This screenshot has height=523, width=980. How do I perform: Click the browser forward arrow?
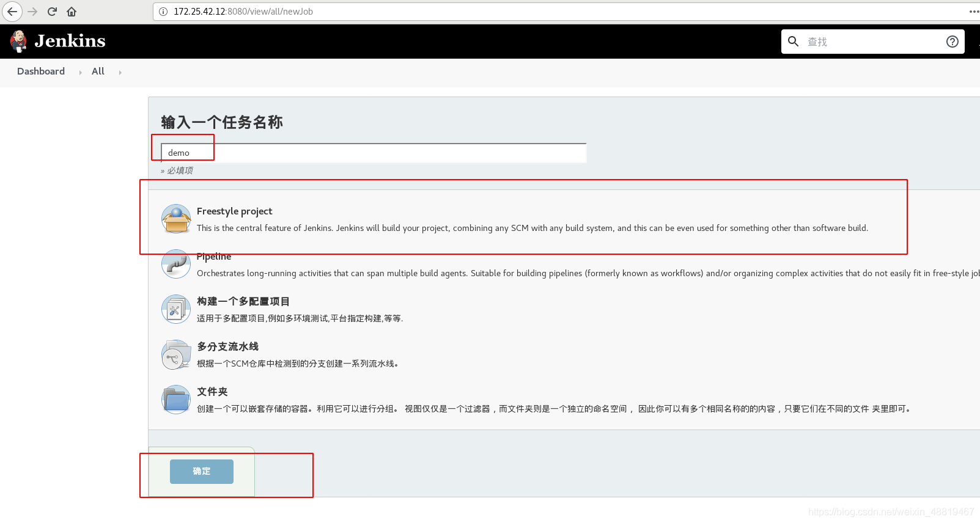tap(32, 12)
